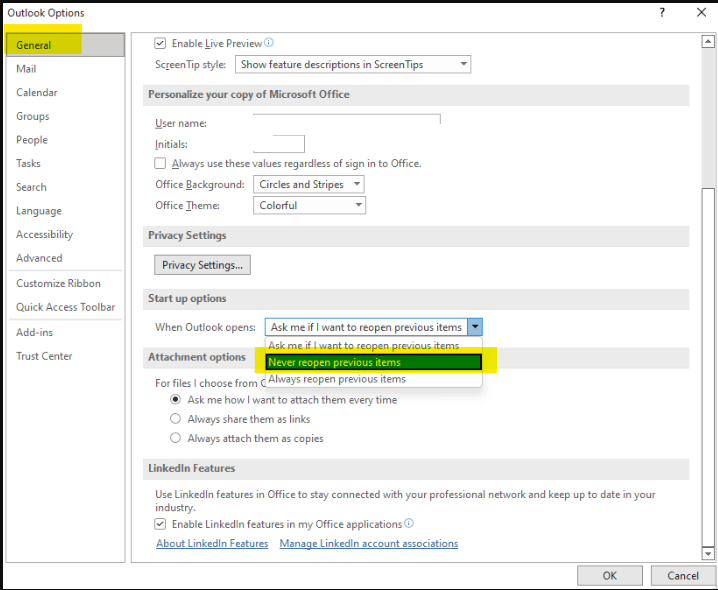Open the Advanced category
Viewport: 718px width, 590px height.
65,258
